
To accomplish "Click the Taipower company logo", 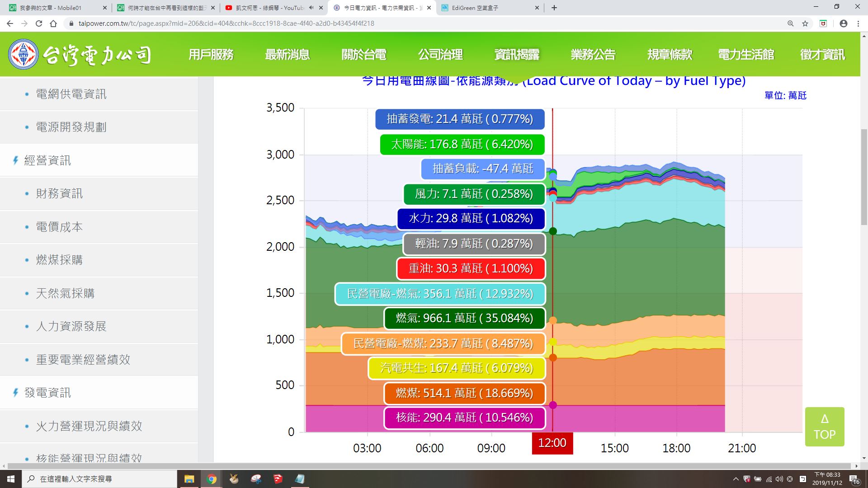I will coord(80,55).
